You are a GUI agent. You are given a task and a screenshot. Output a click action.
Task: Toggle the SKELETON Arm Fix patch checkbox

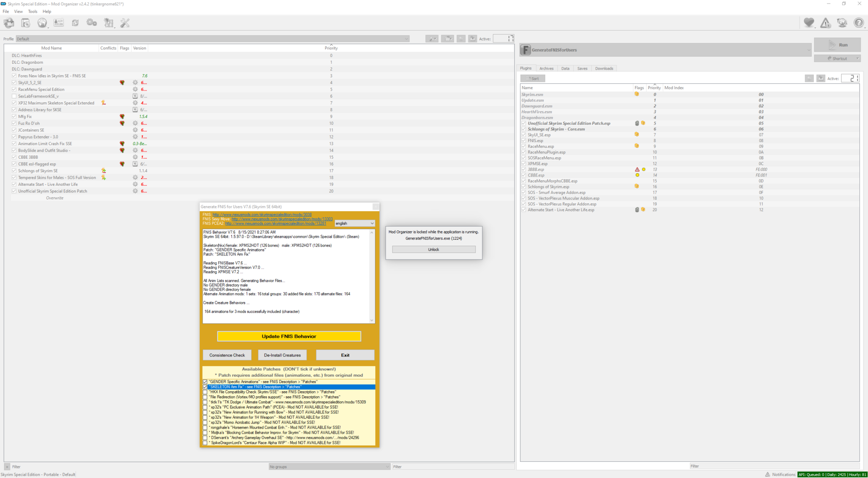205,387
